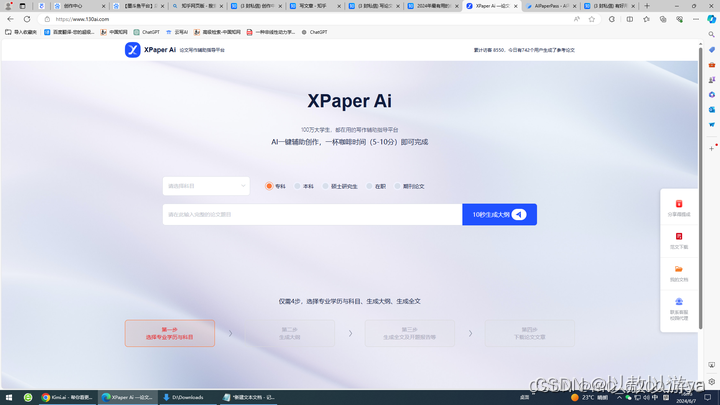Click the 10秒生成大纲 button
This screenshot has height=405, width=720.
[500, 214]
